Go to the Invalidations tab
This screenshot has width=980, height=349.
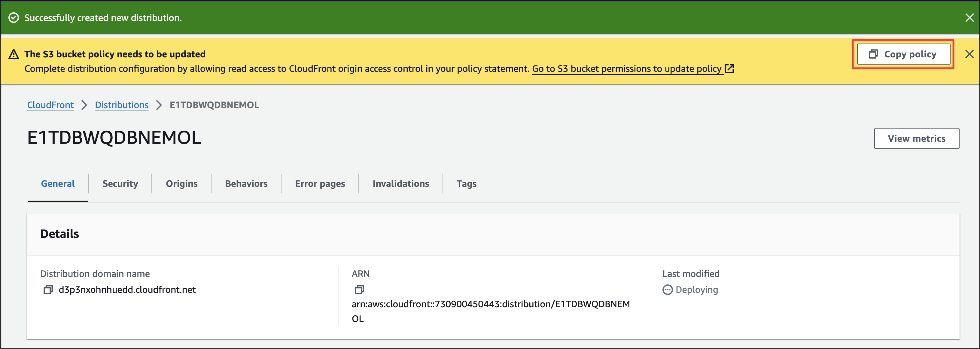[400, 184]
